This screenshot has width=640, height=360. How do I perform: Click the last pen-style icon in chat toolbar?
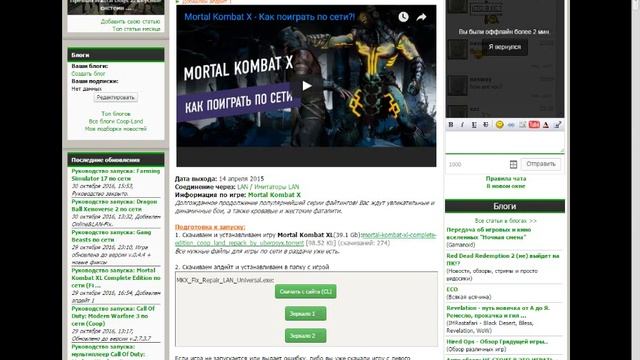(x=558, y=124)
